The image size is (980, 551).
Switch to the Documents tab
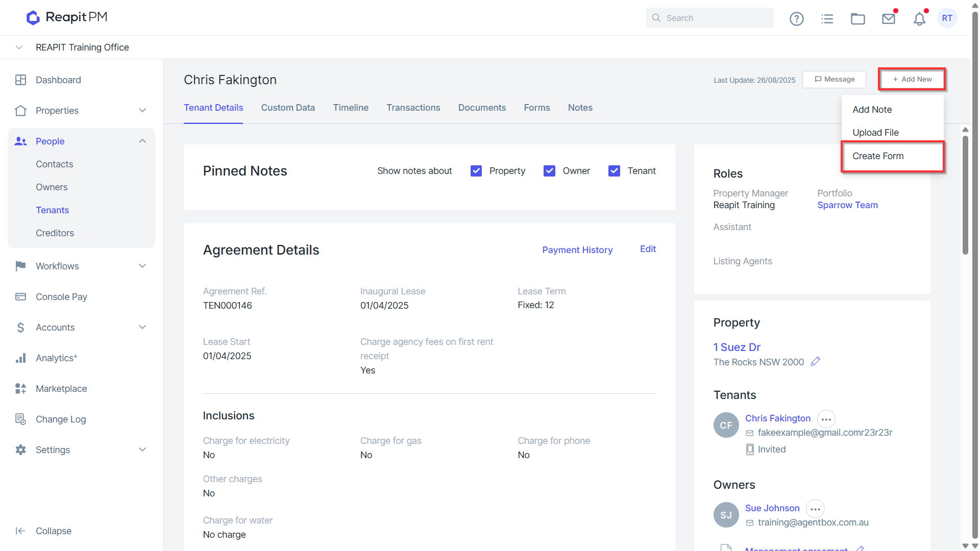coord(482,108)
